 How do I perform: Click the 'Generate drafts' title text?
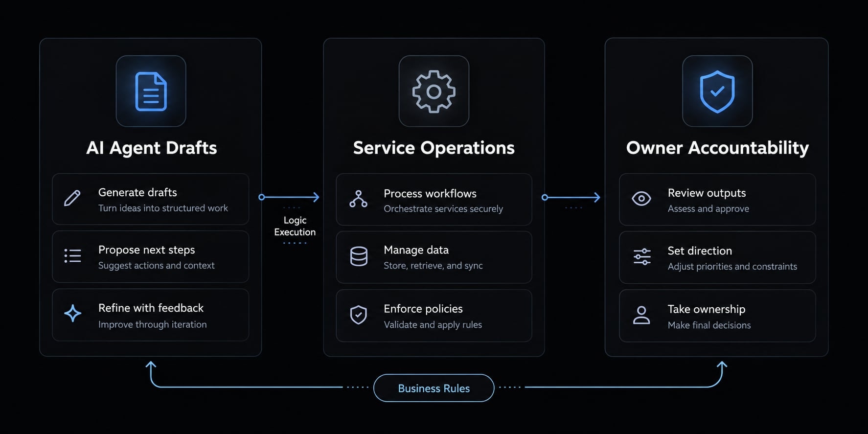coord(137,192)
